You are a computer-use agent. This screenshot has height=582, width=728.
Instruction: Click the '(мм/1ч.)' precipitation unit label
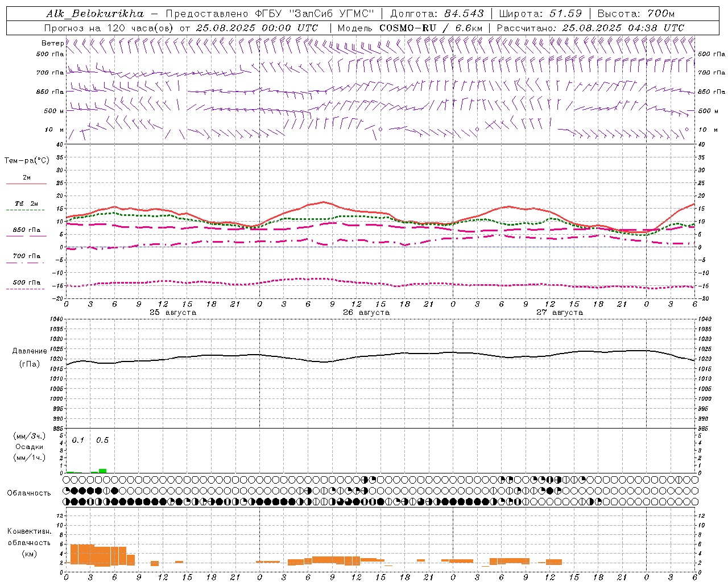30,458
